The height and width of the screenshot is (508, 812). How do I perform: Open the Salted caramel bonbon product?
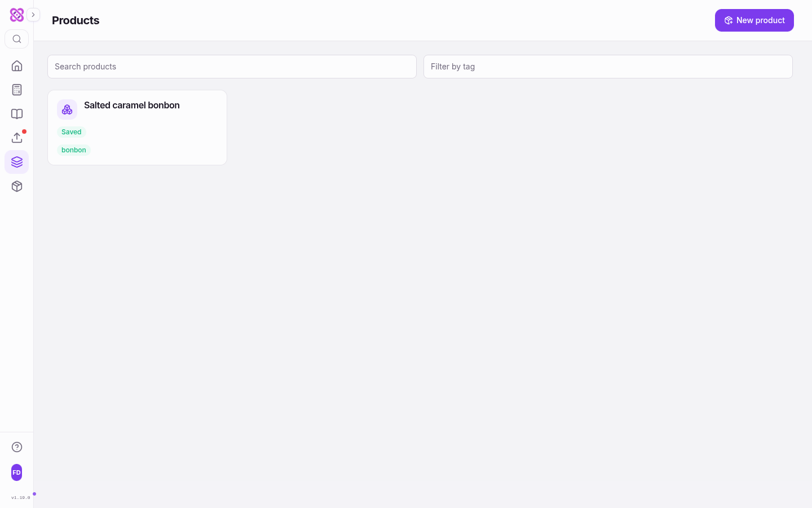pyautogui.click(x=137, y=128)
